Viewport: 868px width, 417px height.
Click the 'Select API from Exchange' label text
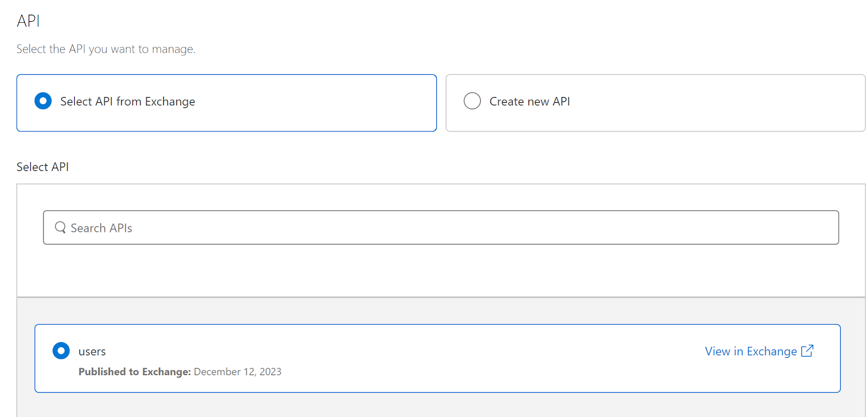pos(127,102)
